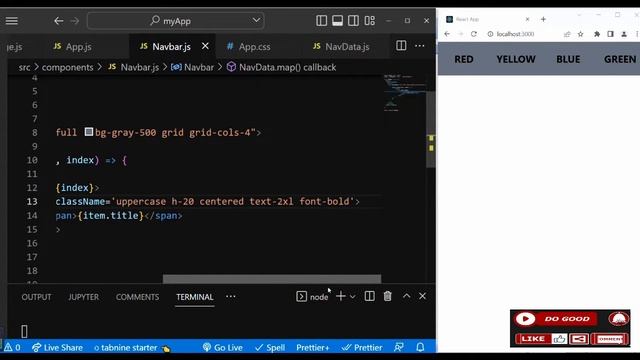Bookmark this page with star icon
Screen dimensions: 640x360
[x=580, y=34]
